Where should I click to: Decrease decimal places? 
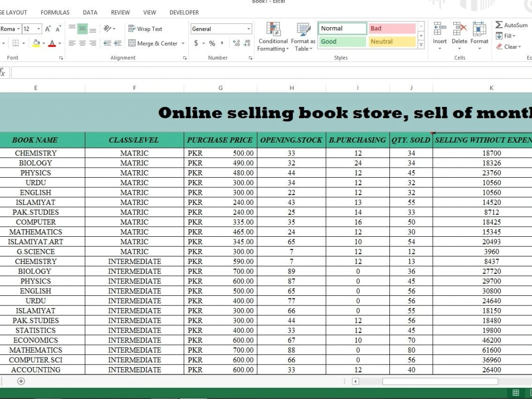(247, 44)
